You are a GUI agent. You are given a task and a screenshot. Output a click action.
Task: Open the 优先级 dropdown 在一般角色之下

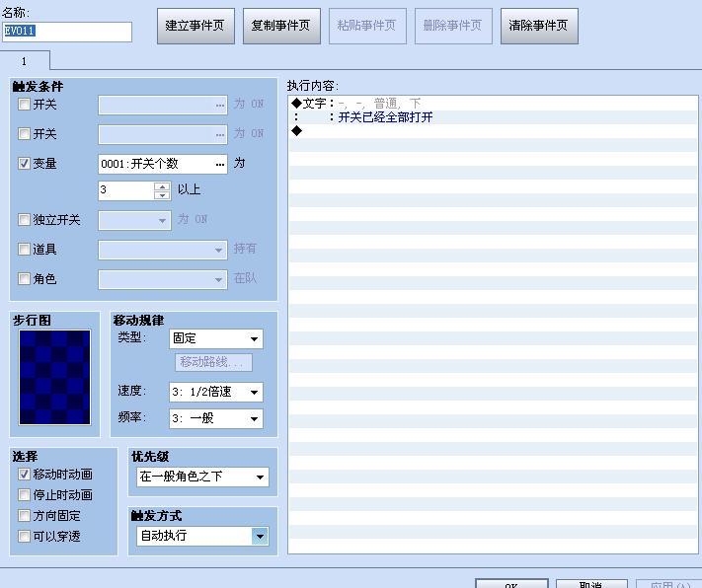tap(202, 477)
